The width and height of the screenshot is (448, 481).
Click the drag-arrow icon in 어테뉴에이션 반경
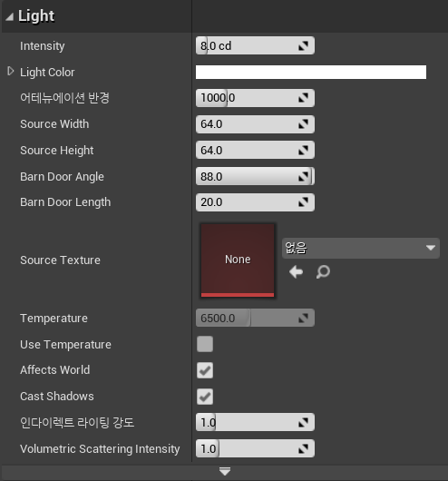tap(303, 98)
